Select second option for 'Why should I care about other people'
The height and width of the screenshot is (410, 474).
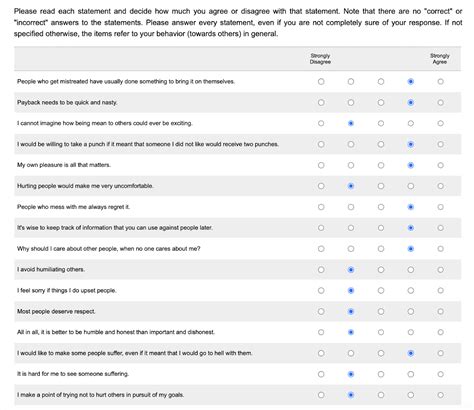coord(351,249)
